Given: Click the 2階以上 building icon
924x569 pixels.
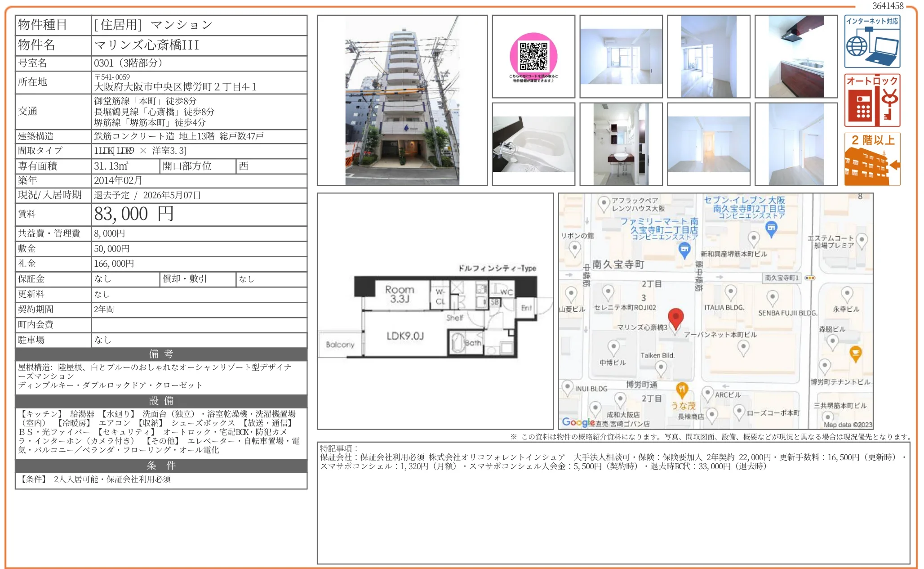Looking at the screenshot, I should 871,159.
